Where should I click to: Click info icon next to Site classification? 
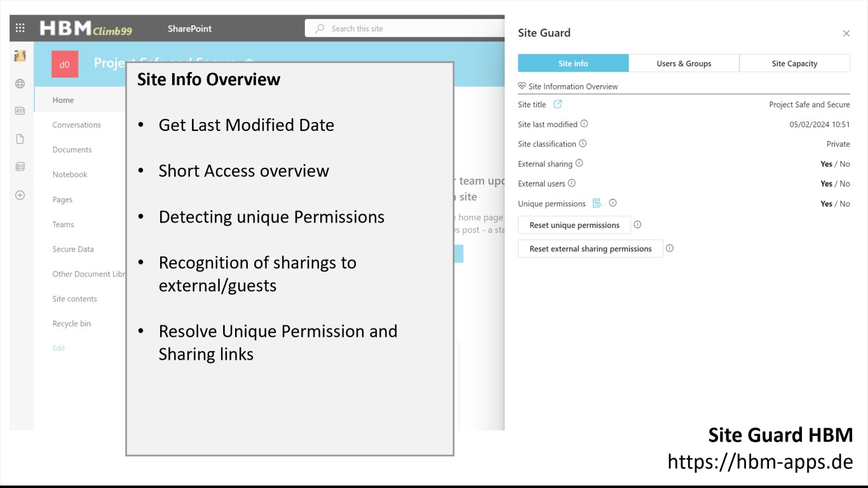click(583, 144)
